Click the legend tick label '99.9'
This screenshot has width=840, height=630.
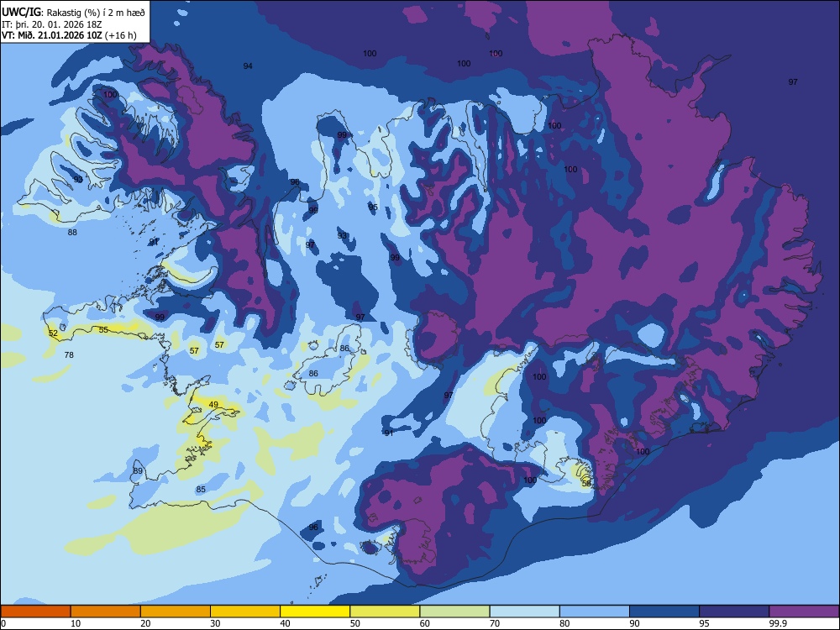tap(777, 623)
